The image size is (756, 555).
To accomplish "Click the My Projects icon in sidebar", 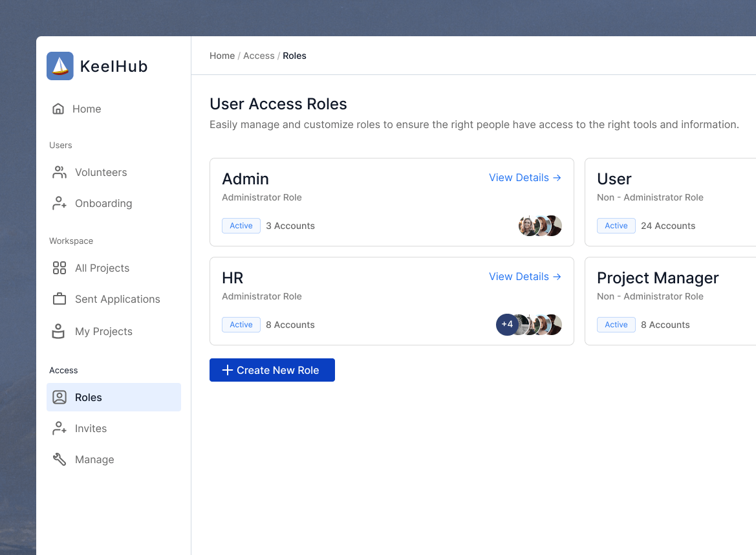I will point(59,331).
